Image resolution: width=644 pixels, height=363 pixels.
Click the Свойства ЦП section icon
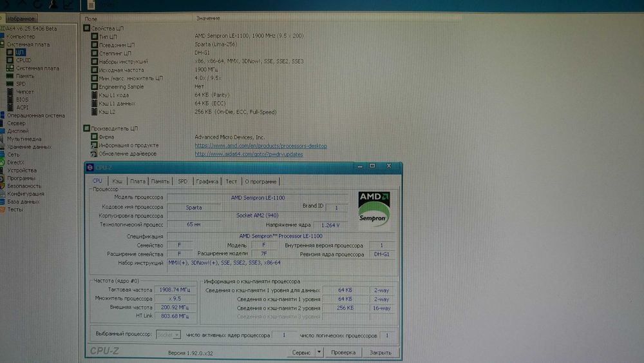point(87,28)
